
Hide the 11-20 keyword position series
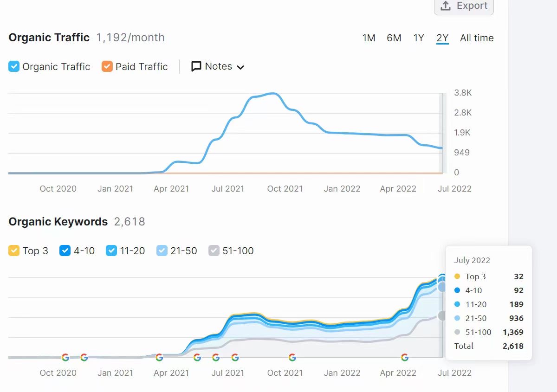point(111,251)
